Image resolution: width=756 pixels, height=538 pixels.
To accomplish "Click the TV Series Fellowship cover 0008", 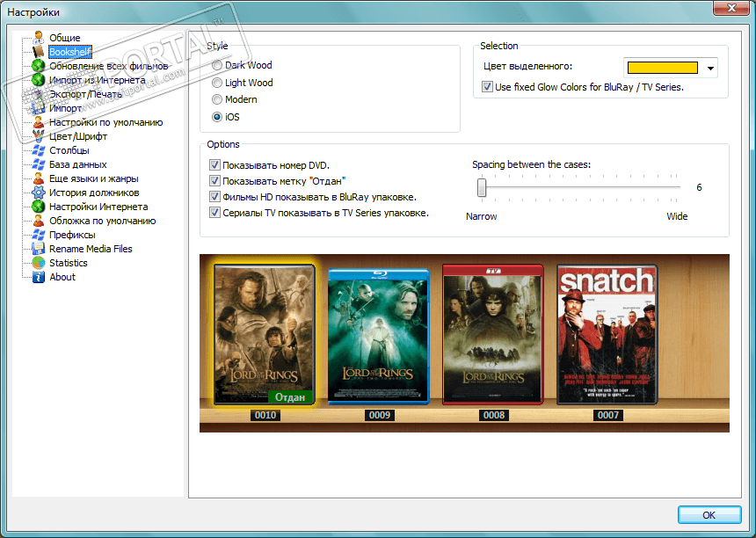I will [493, 334].
